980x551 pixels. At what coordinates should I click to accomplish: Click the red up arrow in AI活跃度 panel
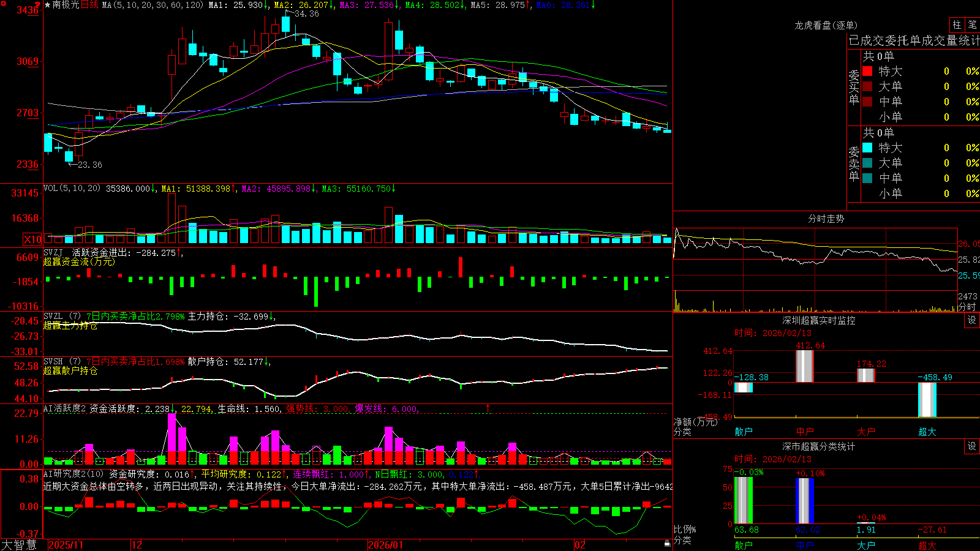click(x=488, y=408)
